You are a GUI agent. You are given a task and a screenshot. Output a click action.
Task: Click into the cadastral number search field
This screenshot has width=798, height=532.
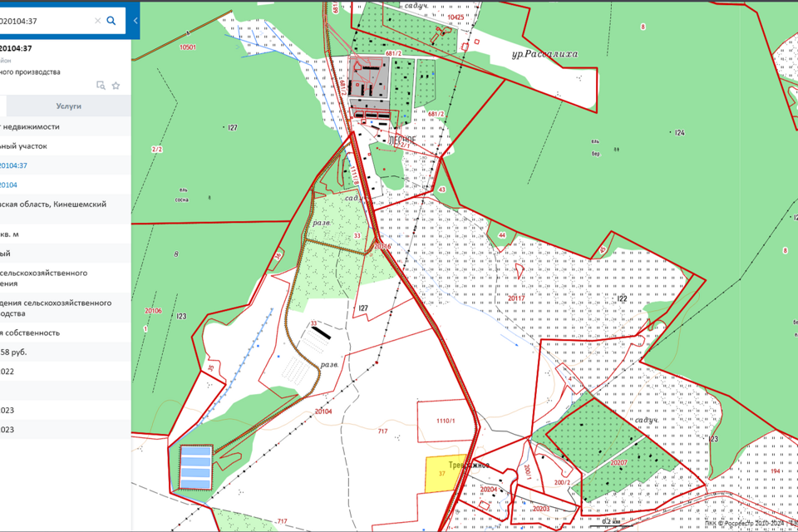42,21
